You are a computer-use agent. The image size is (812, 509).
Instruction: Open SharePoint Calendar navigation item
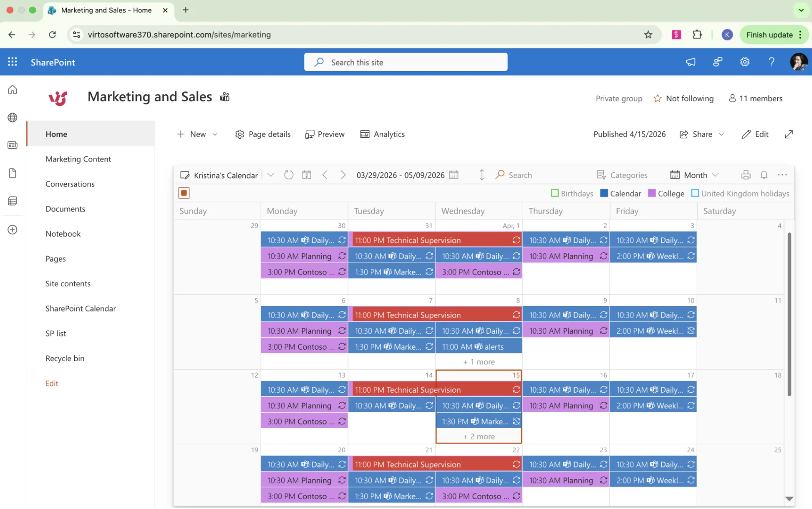pos(81,308)
